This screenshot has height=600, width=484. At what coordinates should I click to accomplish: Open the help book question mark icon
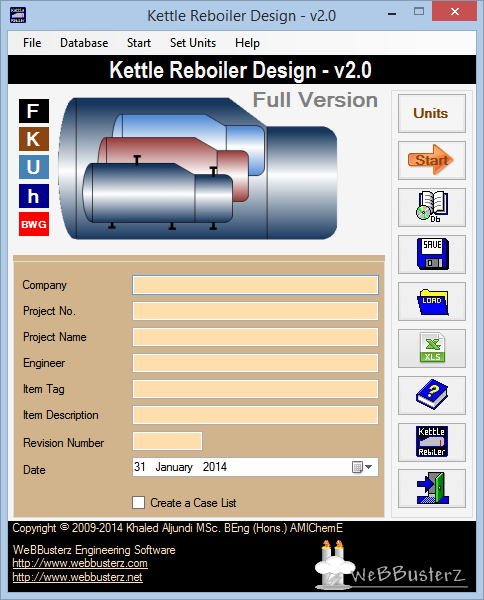(432, 395)
